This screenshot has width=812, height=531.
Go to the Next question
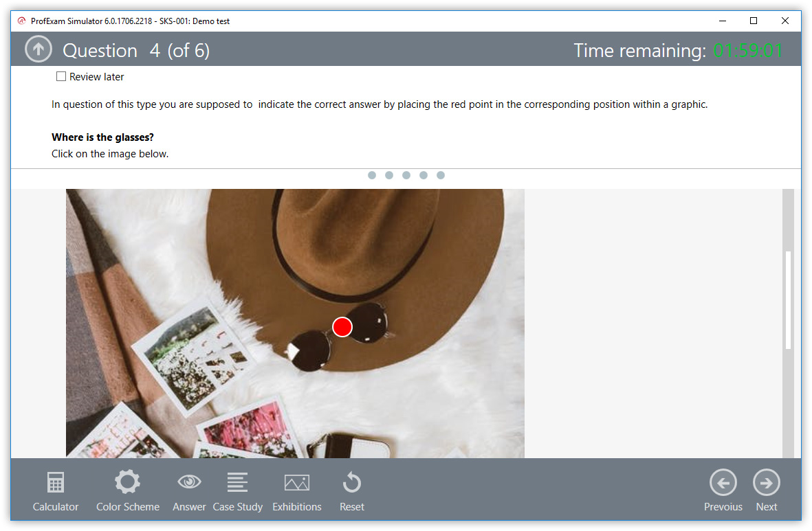[766, 490]
